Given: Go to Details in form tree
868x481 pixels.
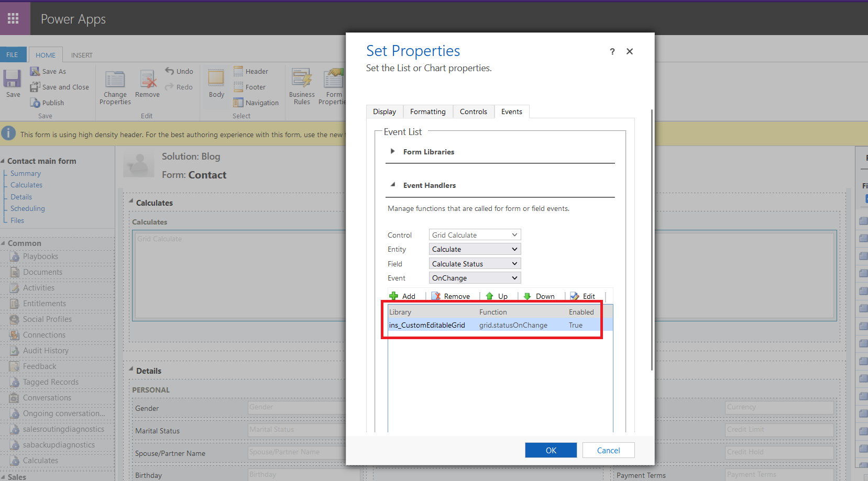Looking at the screenshot, I should coord(21,197).
